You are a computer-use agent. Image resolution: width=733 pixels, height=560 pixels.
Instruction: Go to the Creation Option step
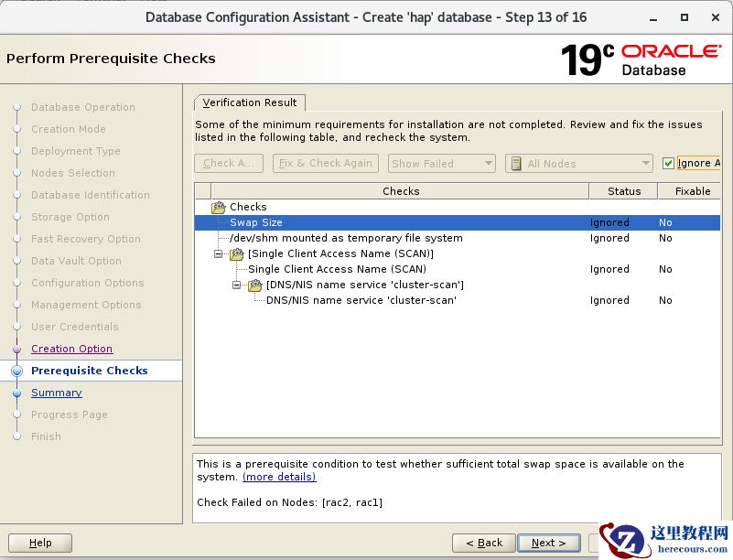pos(72,349)
